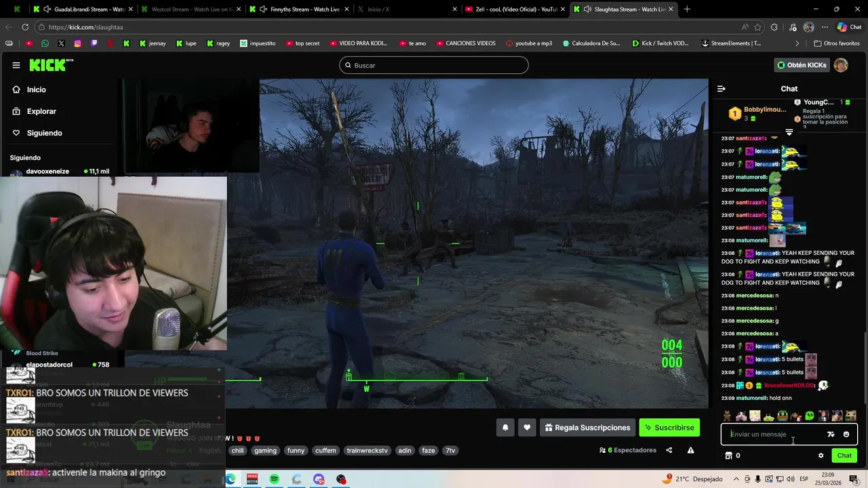Open StreamElements bookmark
This screenshot has width=868, height=488.
pos(731,43)
